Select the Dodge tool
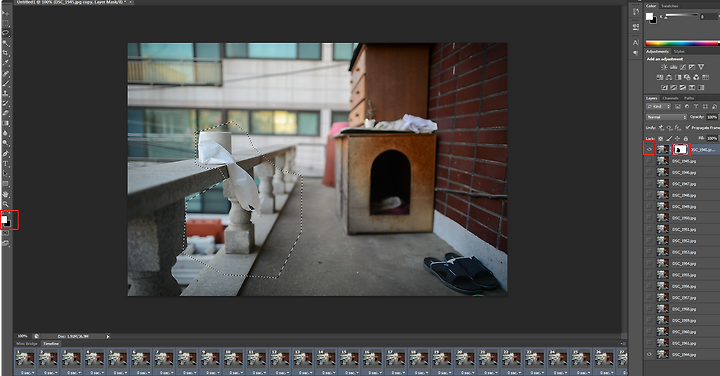This screenshot has width=720, height=376. (6, 143)
